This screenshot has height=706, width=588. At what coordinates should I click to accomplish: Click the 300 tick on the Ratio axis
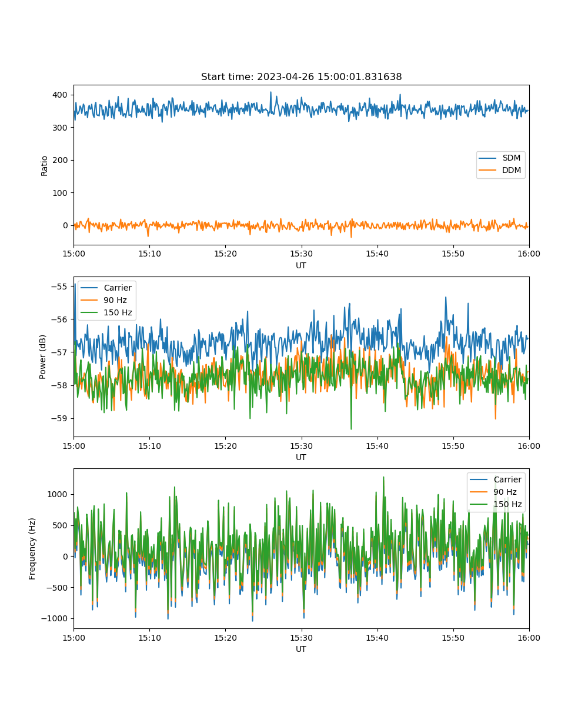61,128
